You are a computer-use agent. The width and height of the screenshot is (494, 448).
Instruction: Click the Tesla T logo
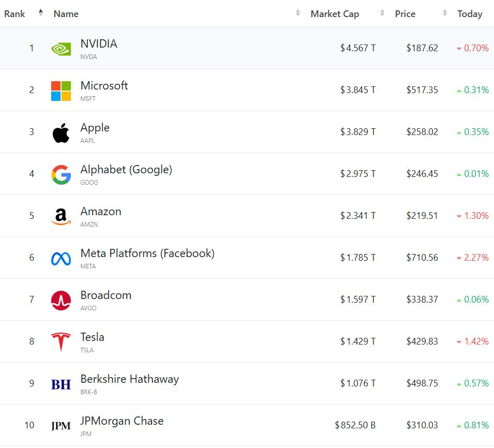pos(61,342)
